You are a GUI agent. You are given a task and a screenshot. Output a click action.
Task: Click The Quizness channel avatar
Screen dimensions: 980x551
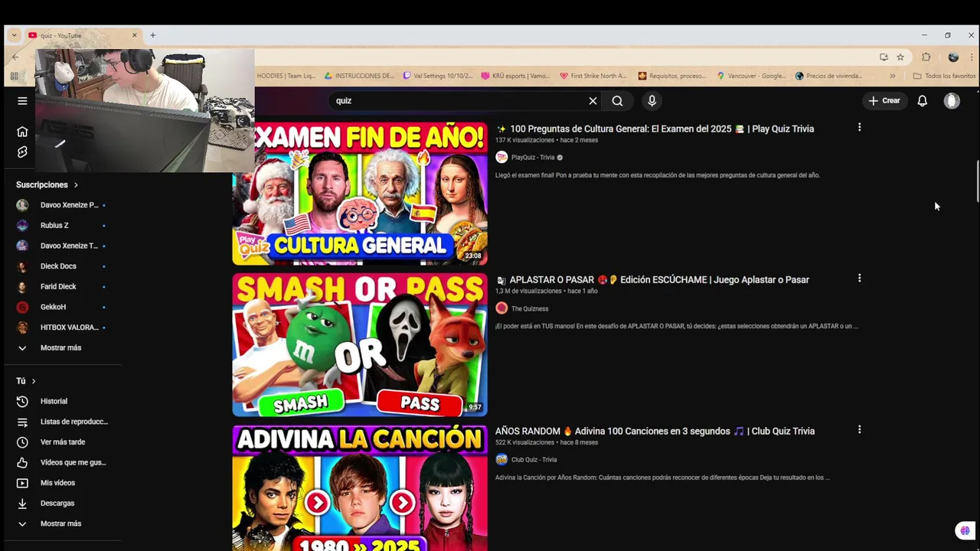pyautogui.click(x=501, y=308)
